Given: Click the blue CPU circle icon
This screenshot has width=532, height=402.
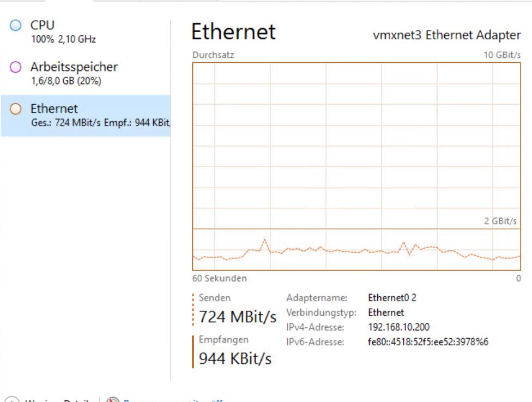Looking at the screenshot, I should (x=16, y=26).
